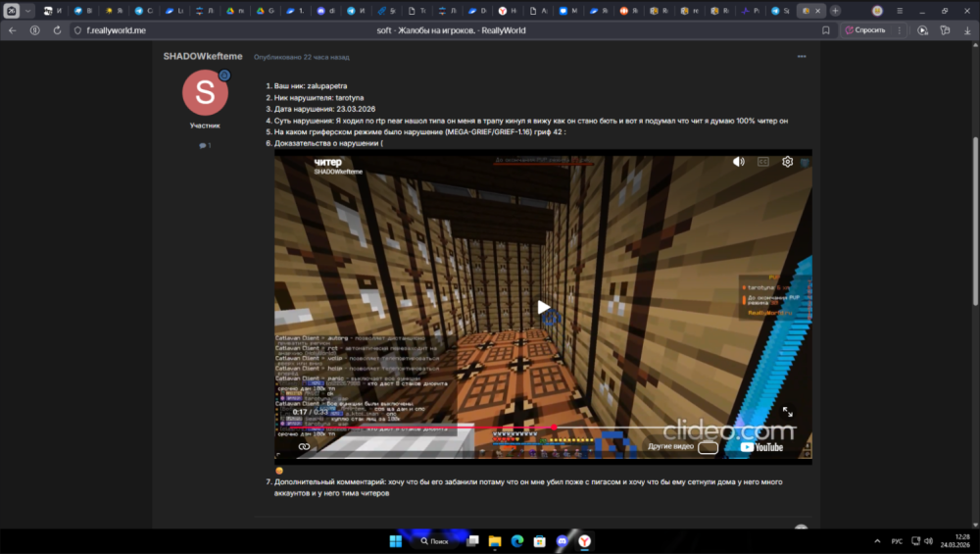Image resolution: width=980 pixels, height=554 pixels.
Task: Click the Спросить assistant button
Action: (x=865, y=30)
